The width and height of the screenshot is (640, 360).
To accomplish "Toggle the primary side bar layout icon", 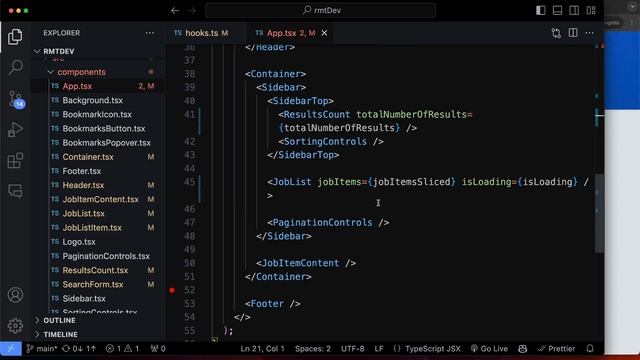I will (541, 11).
